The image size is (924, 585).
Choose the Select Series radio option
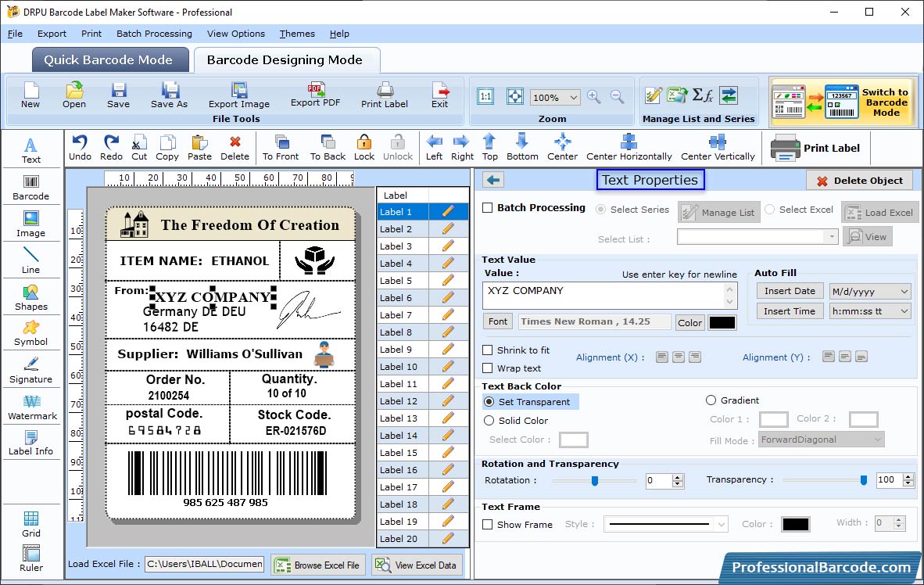tap(600, 210)
